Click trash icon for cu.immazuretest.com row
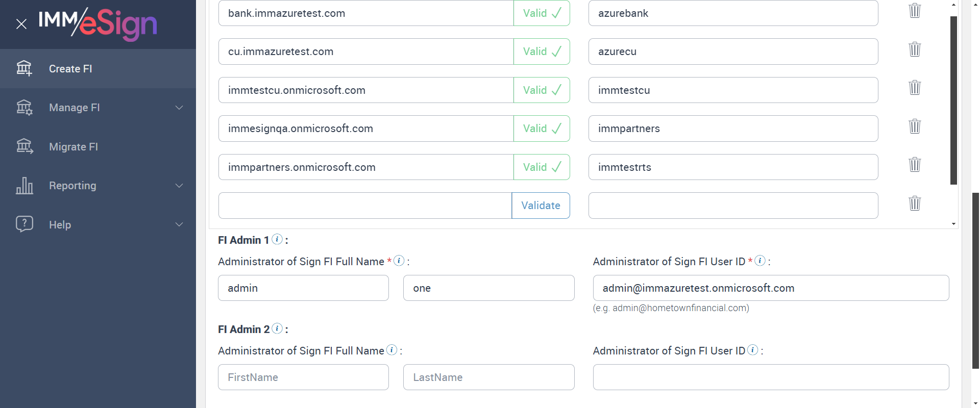Viewport: 980px width, 408px height. point(915,49)
